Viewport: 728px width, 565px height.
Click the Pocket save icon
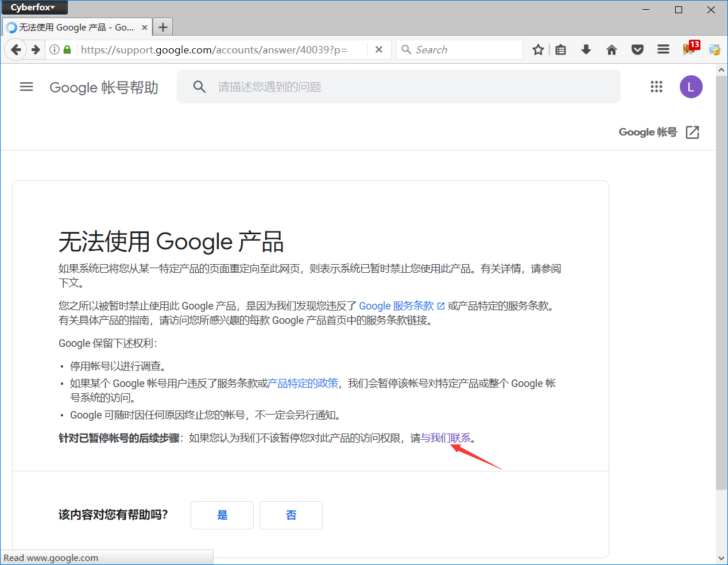[x=637, y=50]
